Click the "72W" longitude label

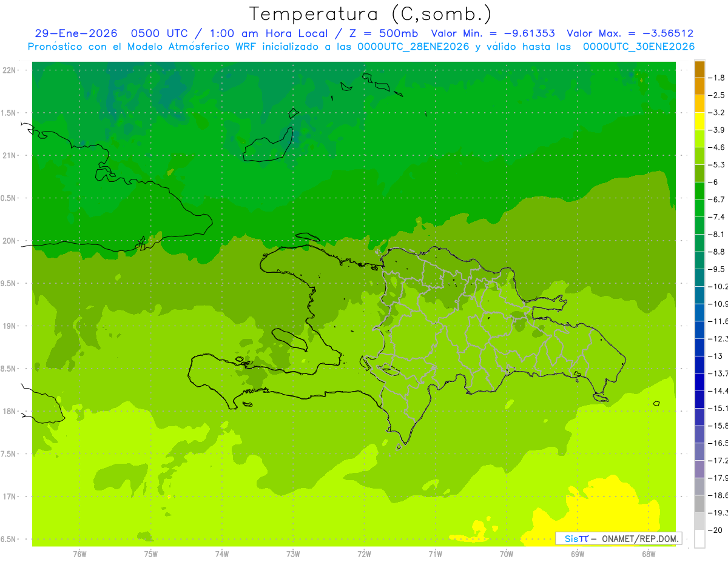click(364, 554)
